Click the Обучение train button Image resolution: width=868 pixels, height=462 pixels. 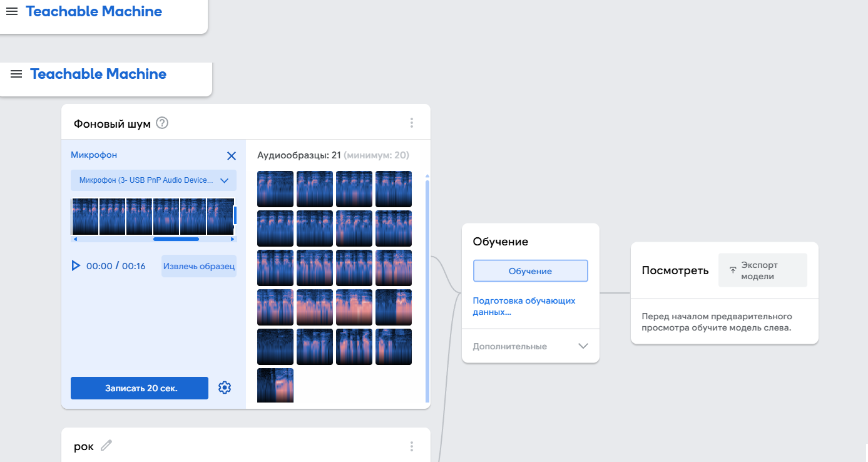[530, 271]
